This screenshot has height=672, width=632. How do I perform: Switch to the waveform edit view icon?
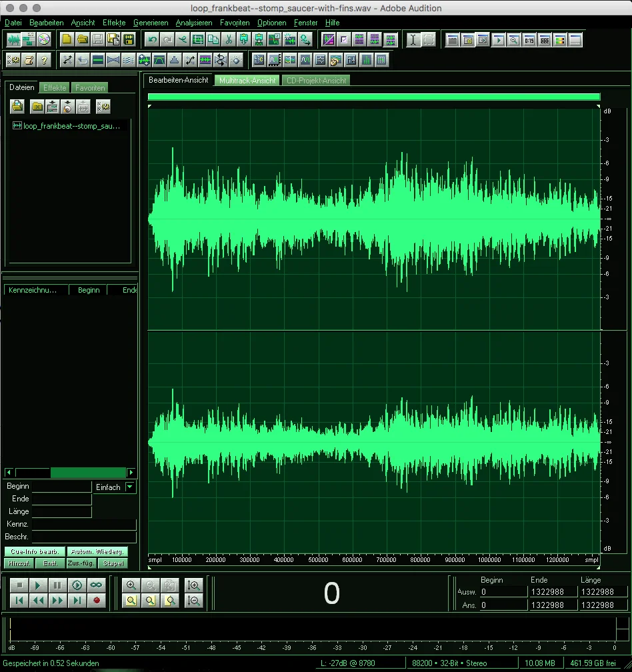[x=13, y=40]
